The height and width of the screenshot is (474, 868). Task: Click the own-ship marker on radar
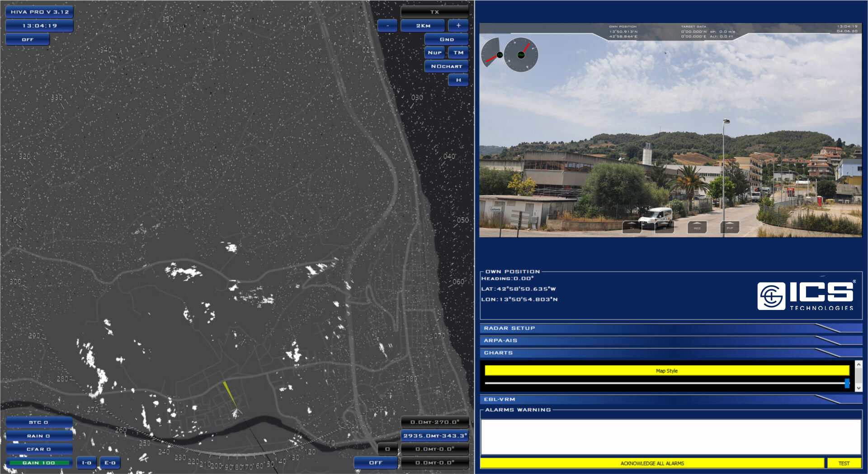pyautogui.click(x=236, y=412)
